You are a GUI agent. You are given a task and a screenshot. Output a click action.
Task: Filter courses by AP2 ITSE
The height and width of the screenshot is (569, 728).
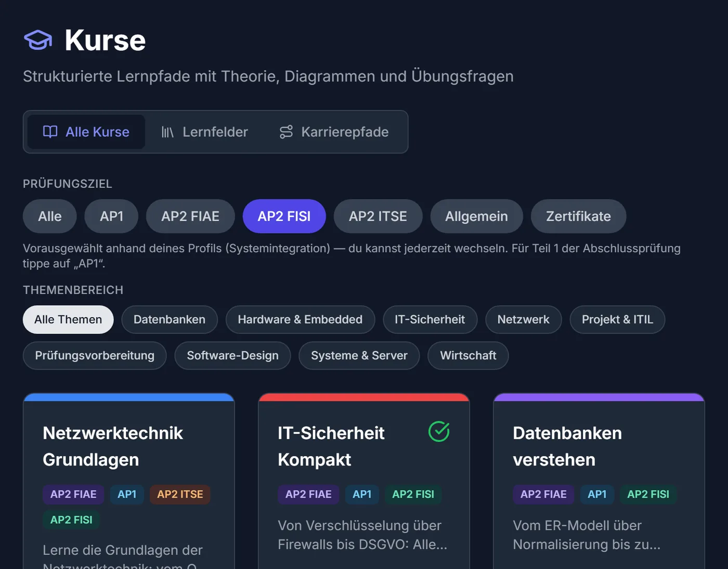pos(378,216)
